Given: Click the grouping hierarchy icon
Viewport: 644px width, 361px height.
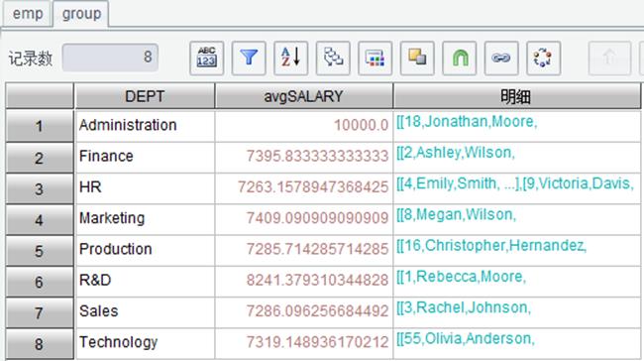Looking at the screenshot, I should [x=333, y=58].
